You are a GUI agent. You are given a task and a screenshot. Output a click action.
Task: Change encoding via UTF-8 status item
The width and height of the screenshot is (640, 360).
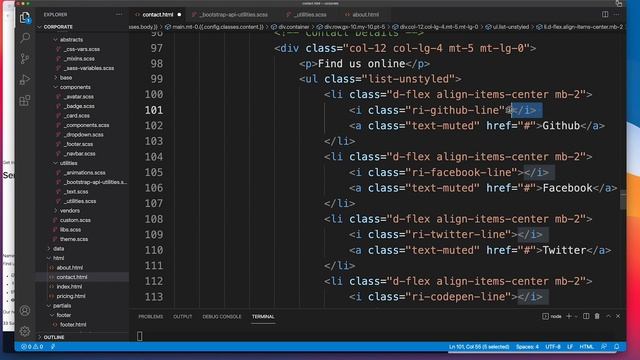553,347
